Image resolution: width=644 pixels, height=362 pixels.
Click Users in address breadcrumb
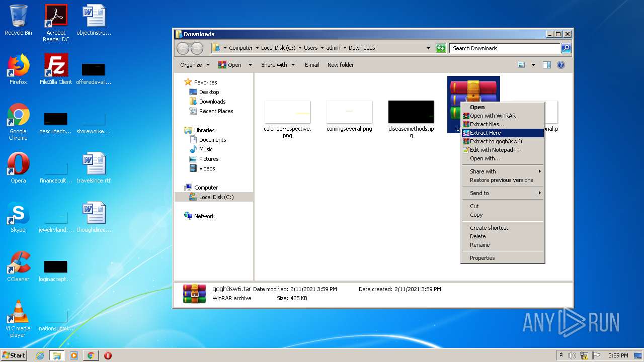point(311,48)
